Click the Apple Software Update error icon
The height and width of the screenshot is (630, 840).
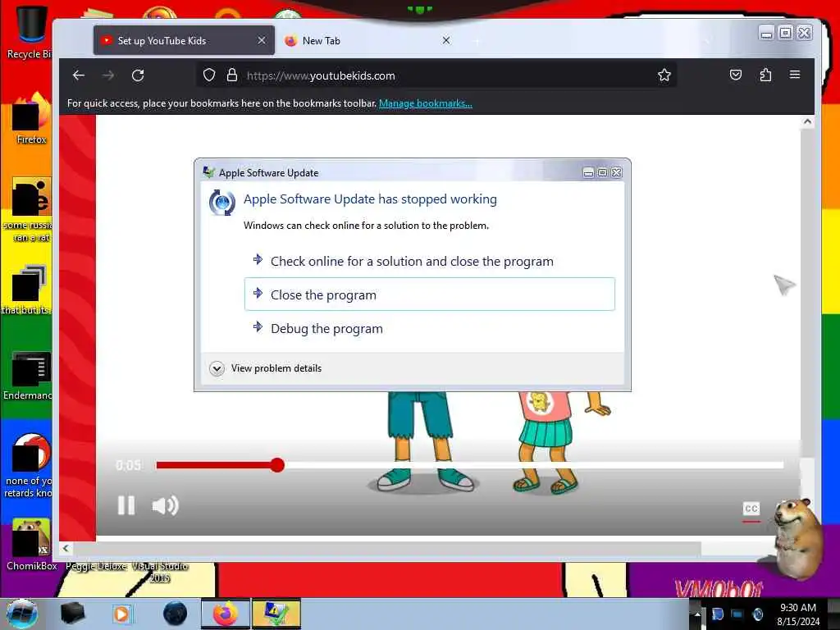(221, 203)
